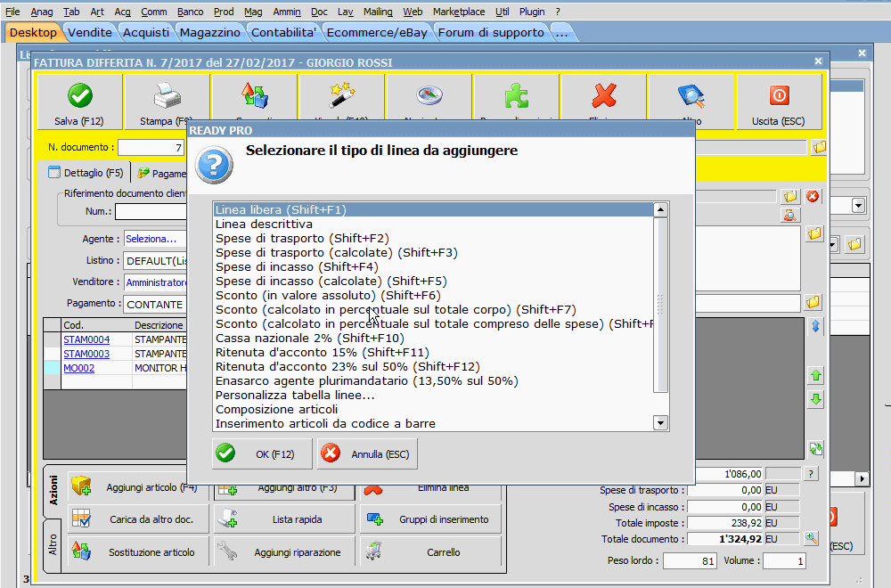
Task: Select Sconto (in valore assoluto) entry
Action: [433, 295]
